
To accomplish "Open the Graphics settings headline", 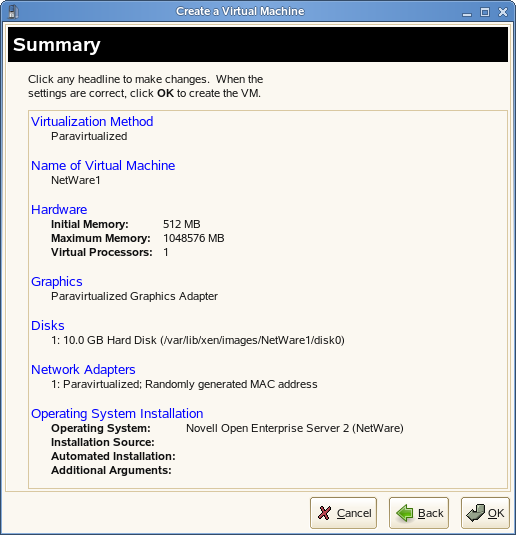I will [x=57, y=282].
